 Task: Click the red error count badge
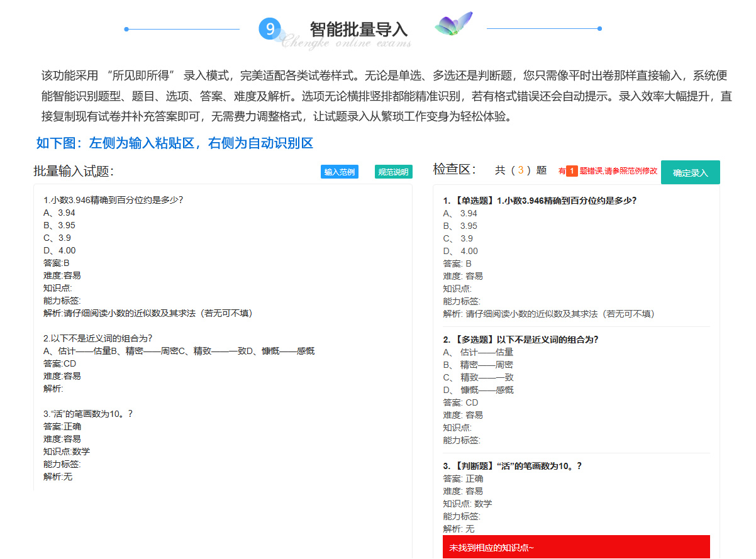click(572, 171)
